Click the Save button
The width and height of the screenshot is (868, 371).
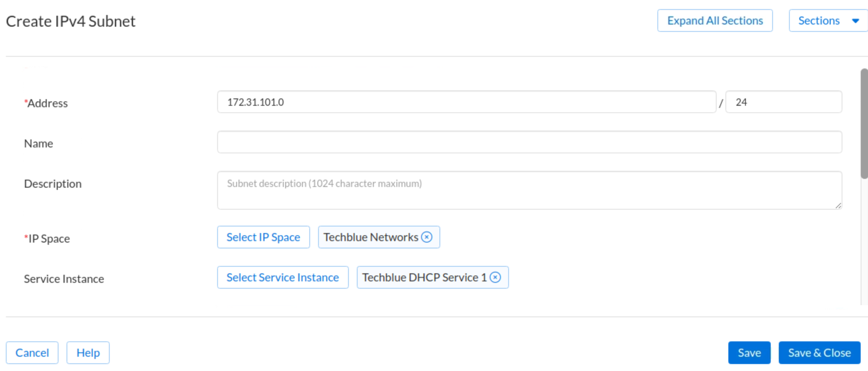(749, 353)
